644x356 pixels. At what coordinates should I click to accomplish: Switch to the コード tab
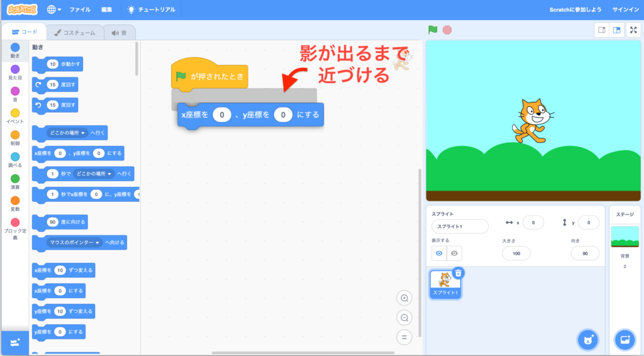25,31
